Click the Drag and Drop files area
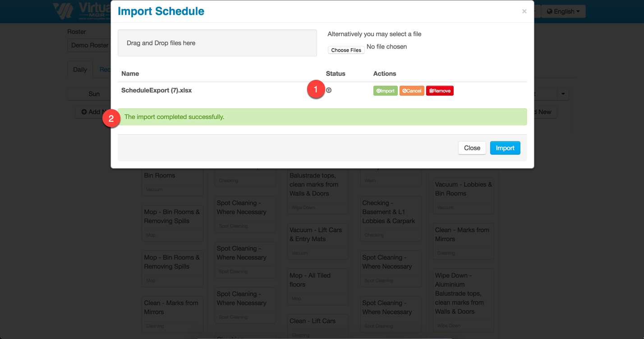 point(217,43)
